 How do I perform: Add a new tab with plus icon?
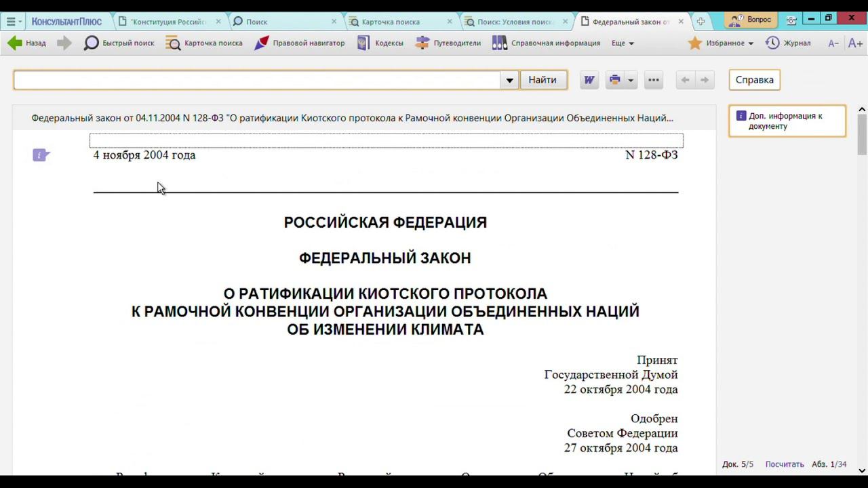[701, 22]
